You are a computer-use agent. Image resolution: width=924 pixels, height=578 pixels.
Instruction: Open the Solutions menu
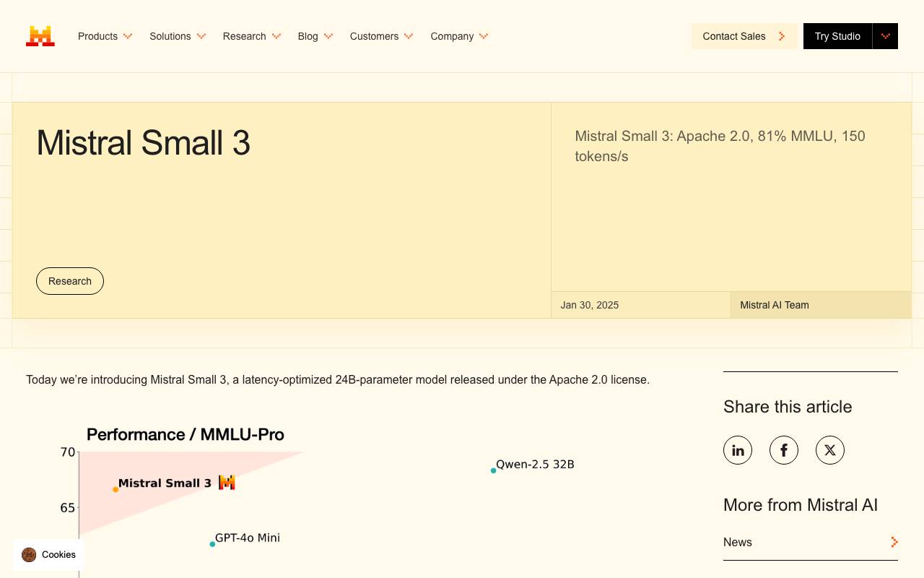coord(178,36)
